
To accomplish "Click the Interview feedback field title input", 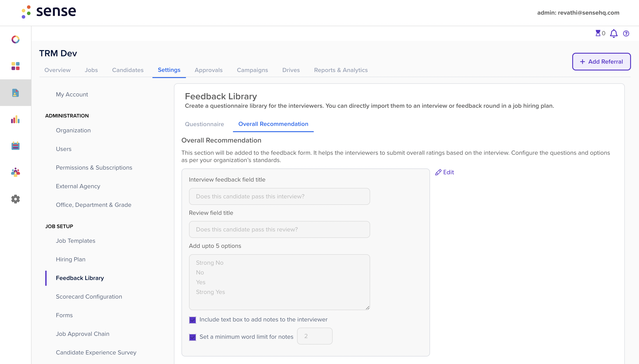I will [279, 196].
